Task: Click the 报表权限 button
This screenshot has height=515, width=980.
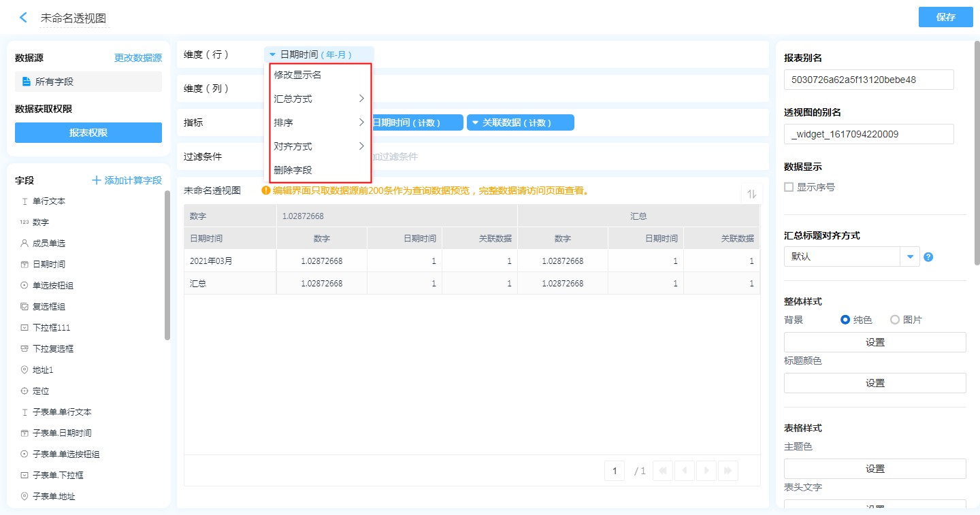Action: click(x=88, y=133)
